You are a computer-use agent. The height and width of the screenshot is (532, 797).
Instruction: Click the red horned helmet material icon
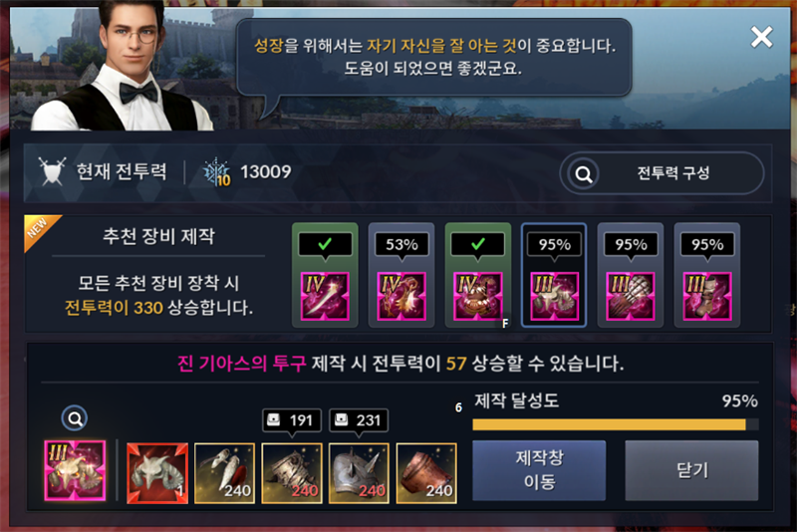(x=157, y=473)
